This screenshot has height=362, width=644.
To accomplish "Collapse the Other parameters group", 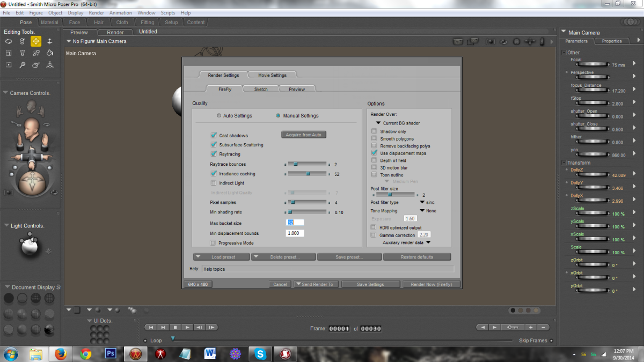I will coord(563,53).
